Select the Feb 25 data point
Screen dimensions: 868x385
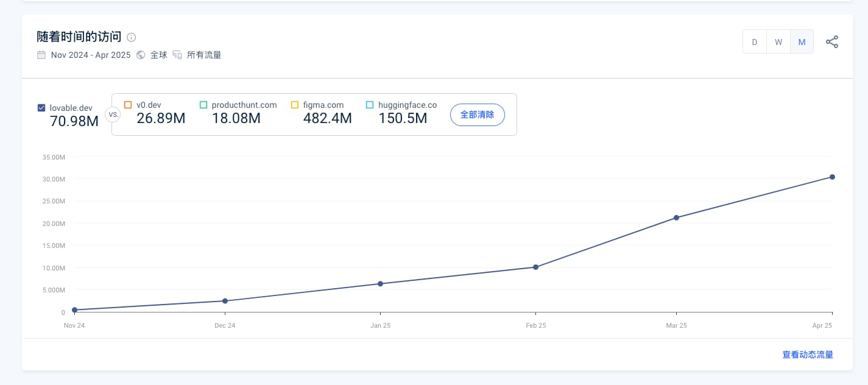pyautogui.click(x=535, y=267)
